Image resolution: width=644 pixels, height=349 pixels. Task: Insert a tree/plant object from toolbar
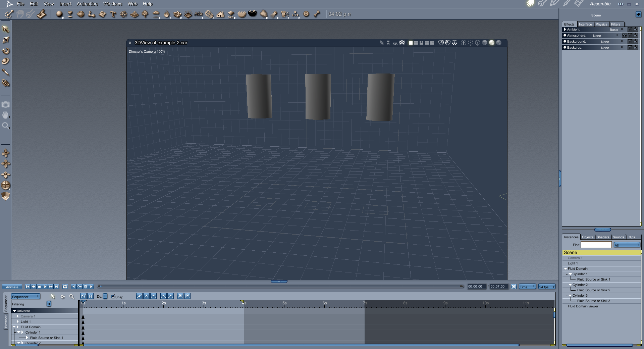pyautogui.click(x=145, y=14)
